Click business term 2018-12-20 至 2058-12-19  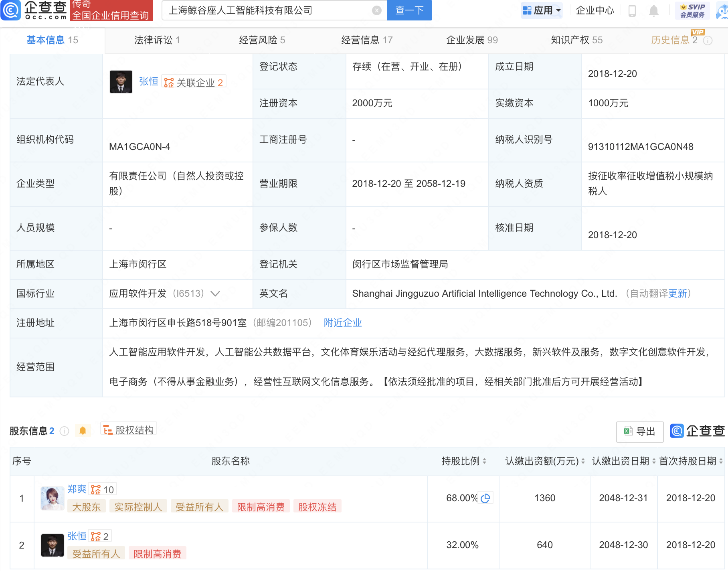click(x=409, y=184)
